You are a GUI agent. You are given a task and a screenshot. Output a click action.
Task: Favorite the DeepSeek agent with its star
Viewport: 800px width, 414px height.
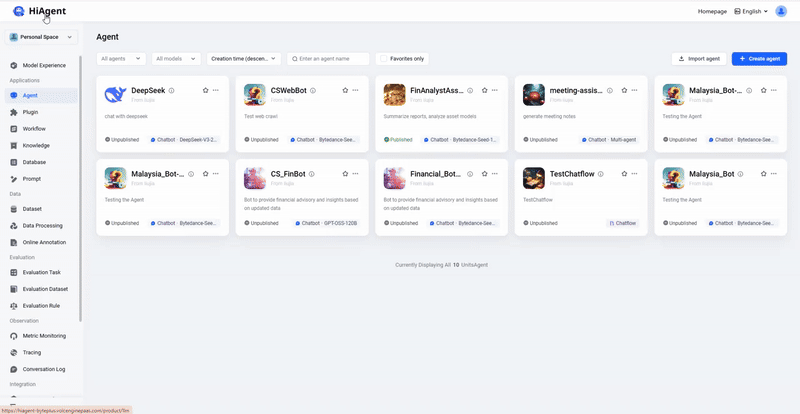click(205, 90)
